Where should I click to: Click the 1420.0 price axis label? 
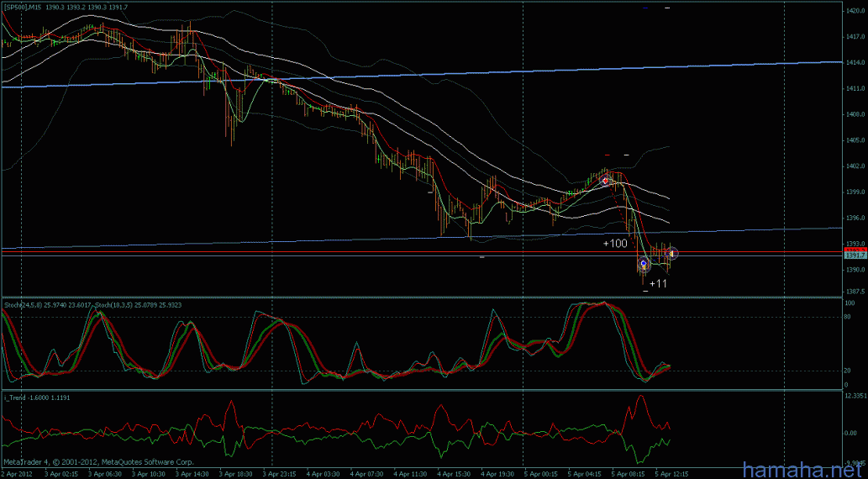click(x=855, y=10)
